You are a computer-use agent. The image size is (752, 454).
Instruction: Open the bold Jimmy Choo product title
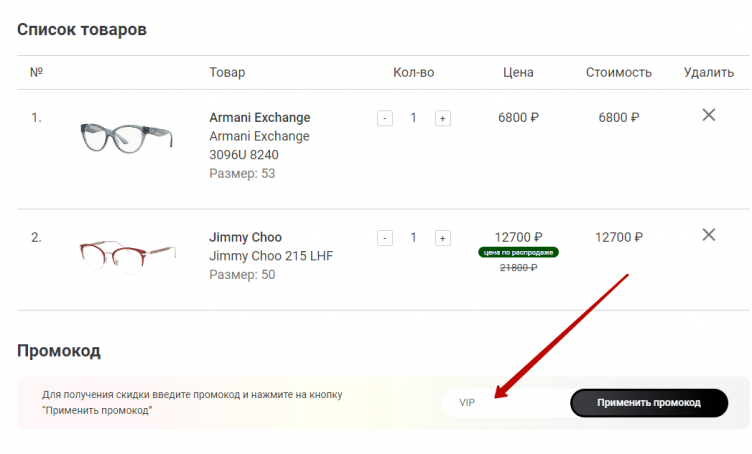[x=245, y=237]
